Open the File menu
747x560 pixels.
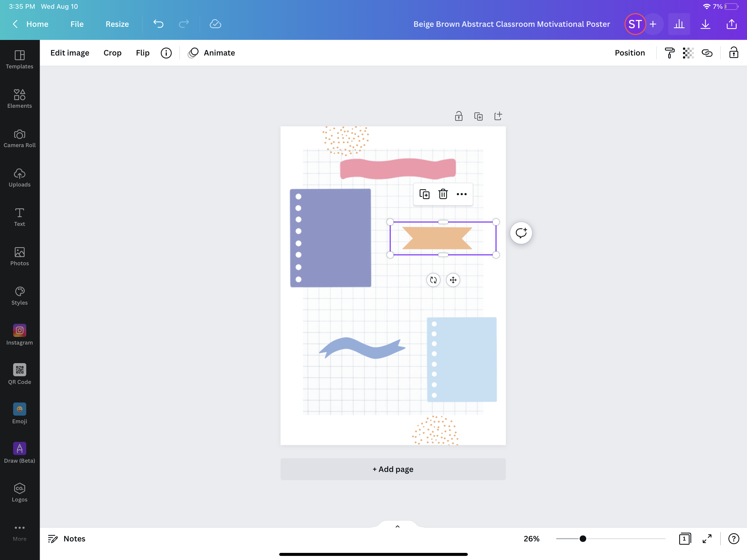click(x=77, y=24)
